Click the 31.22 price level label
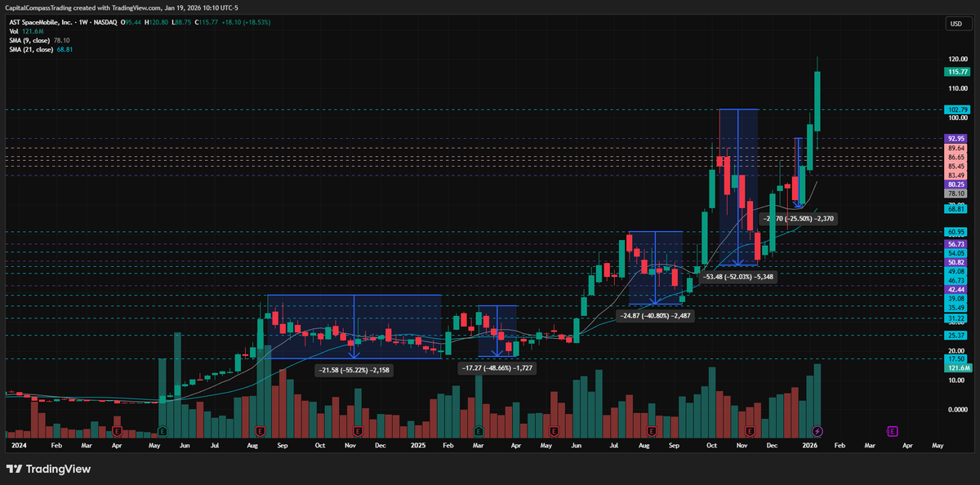Screen dimensions: 980x485 click(x=956, y=318)
